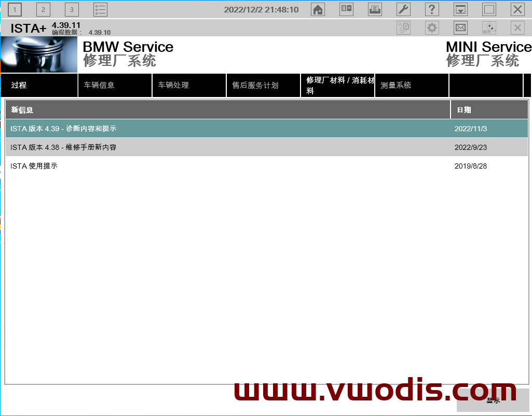Screen dimensions: 532x416
Task: Select the 售后服务计划 tab
Action: [x=263, y=85]
